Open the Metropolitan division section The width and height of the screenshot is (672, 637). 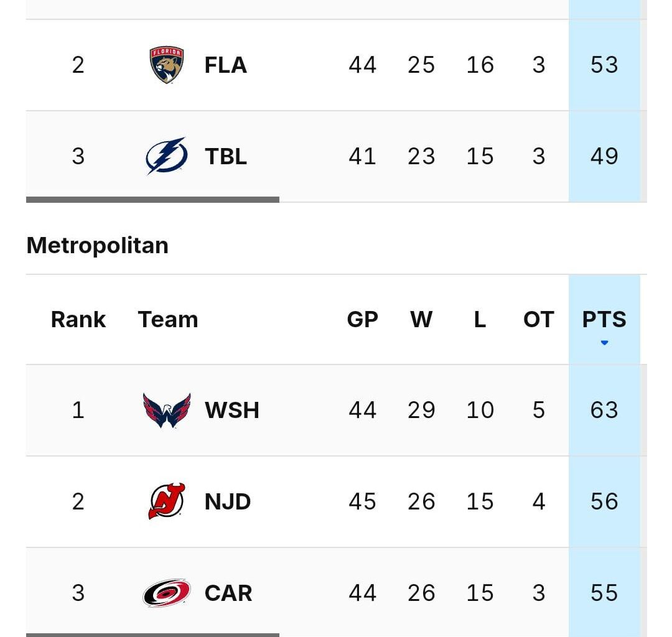[x=97, y=244]
